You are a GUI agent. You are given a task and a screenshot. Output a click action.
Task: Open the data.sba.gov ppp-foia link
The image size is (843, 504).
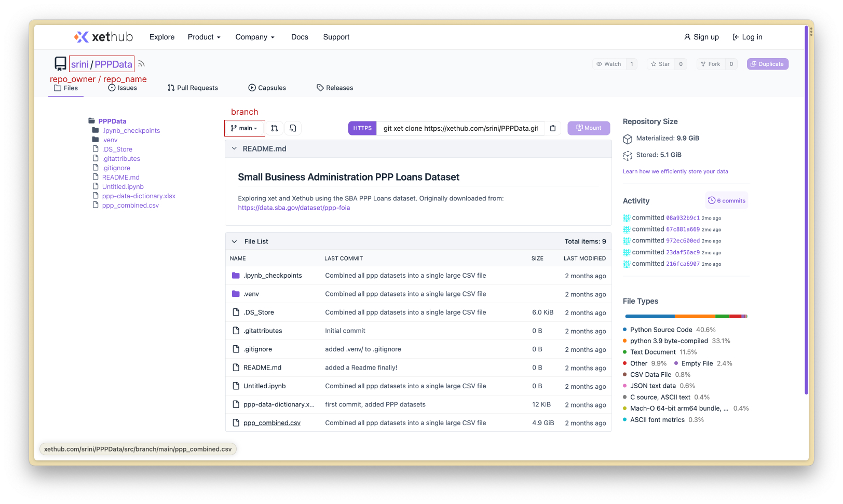coord(294,208)
